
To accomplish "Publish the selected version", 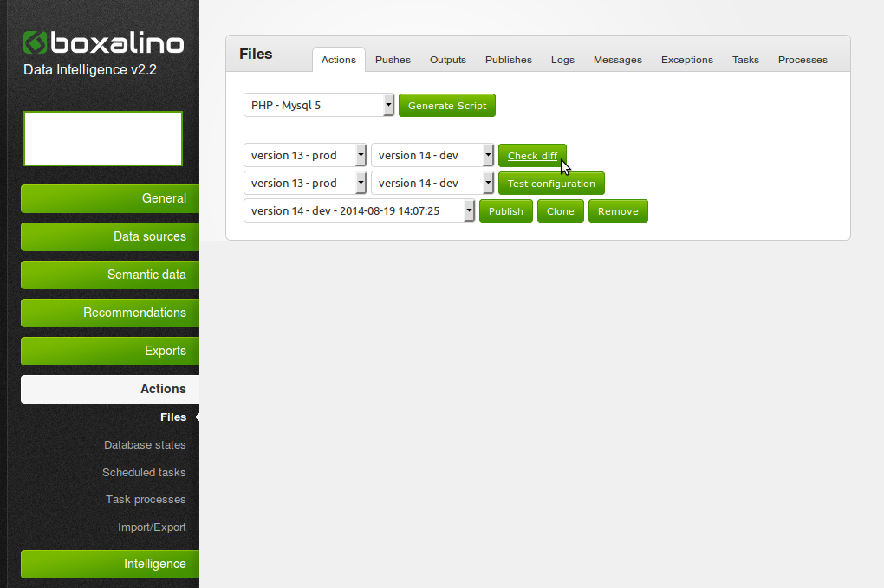I will [506, 211].
